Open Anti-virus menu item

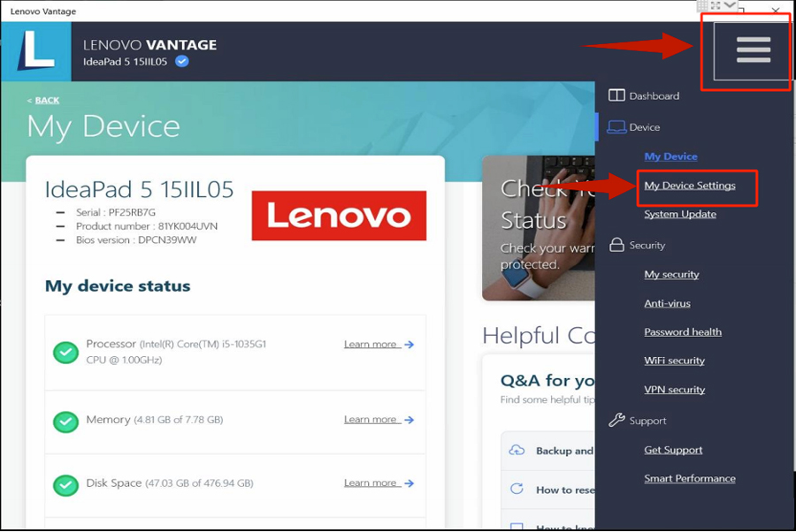[667, 303]
